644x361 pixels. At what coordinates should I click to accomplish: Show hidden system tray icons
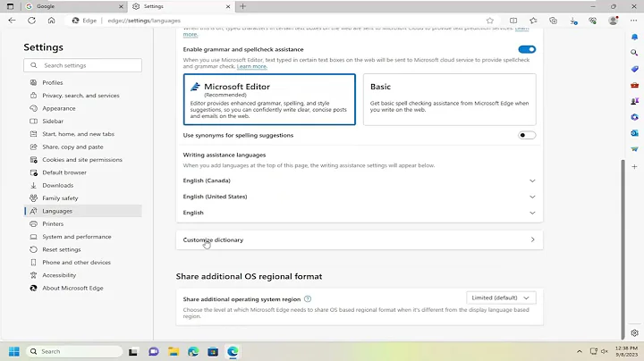(x=579, y=351)
